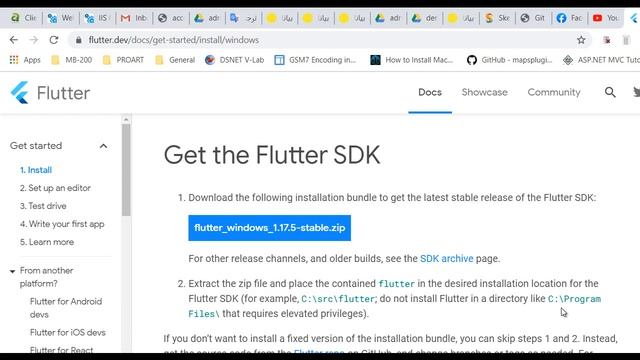Viewport: 640px width, 360px height.
Task: View site info via padlock icon
Action: (79, 40)
